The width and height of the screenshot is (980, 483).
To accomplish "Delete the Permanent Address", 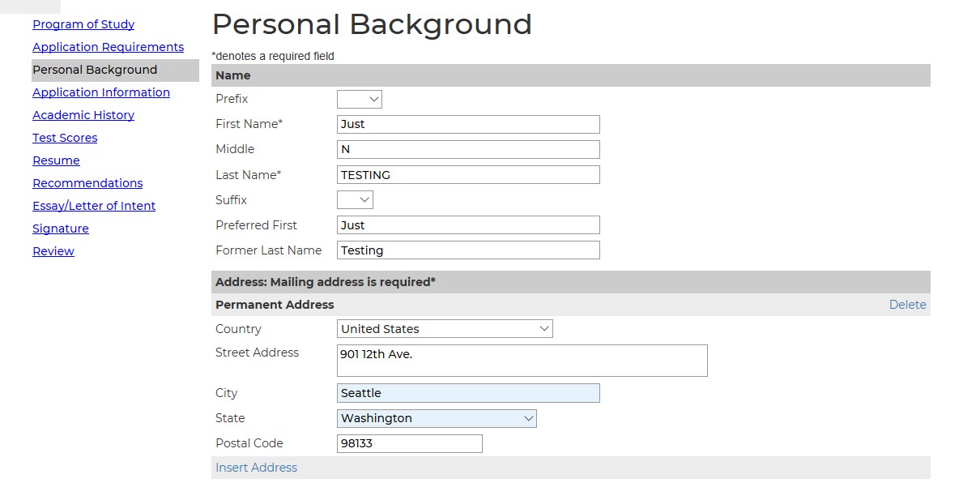I will [x=906, y=304].
